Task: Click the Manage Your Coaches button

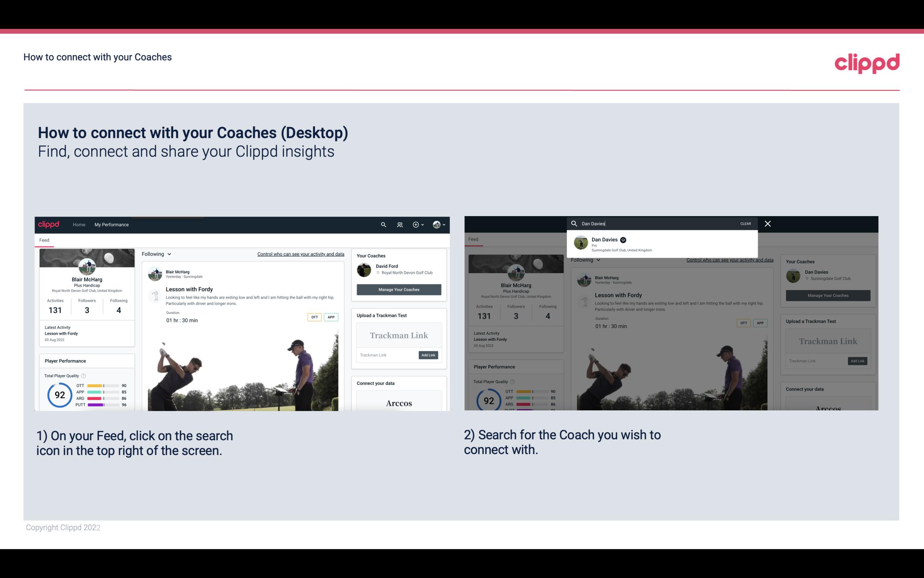Action: pos(399,289)
